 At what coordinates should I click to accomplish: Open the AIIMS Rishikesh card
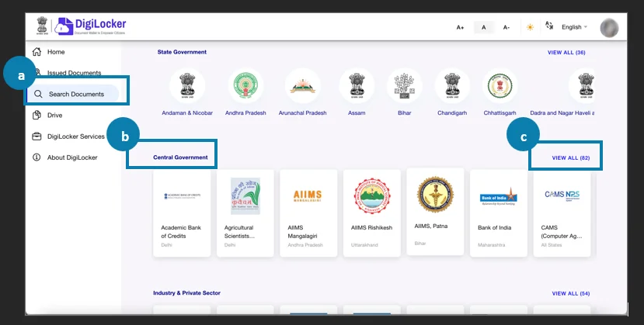click(371, 213)
